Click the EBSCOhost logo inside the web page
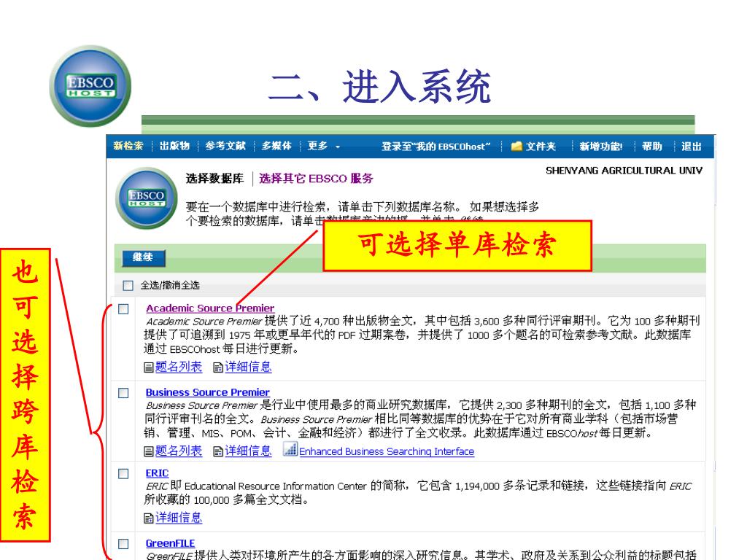Viewport: 747px width, 560px height. 147,198
